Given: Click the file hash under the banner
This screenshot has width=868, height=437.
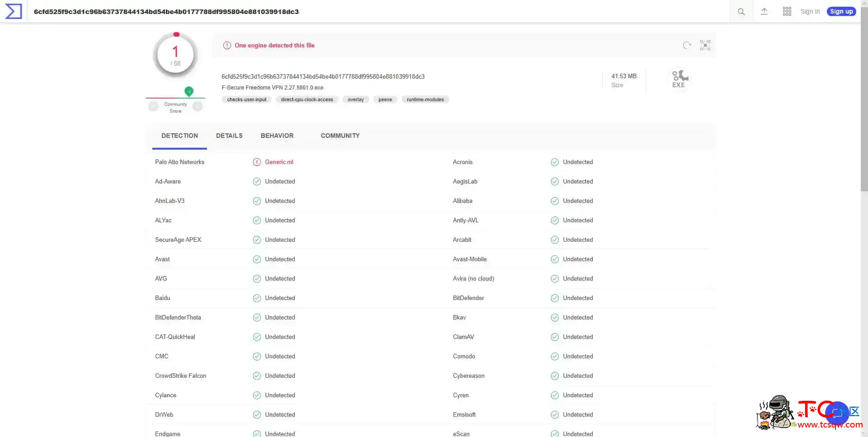Looking at the screenshot, I should click(x=323, y=77).
